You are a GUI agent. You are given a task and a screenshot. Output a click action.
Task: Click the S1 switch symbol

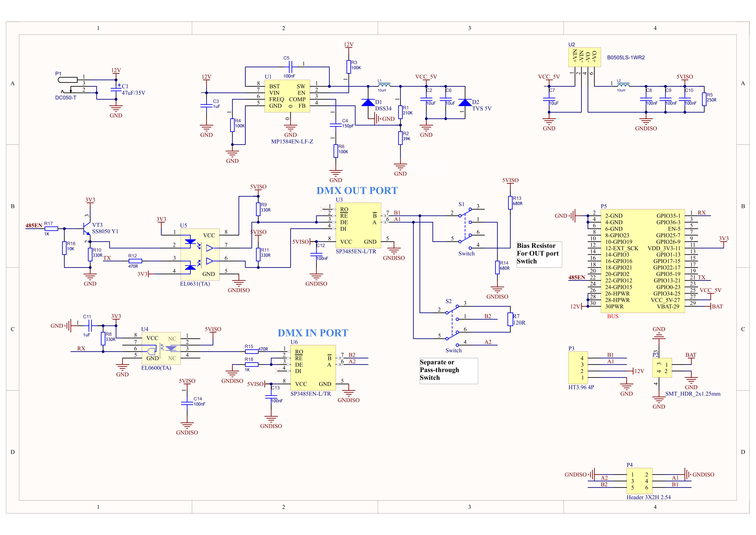click(x=465, y=229)
